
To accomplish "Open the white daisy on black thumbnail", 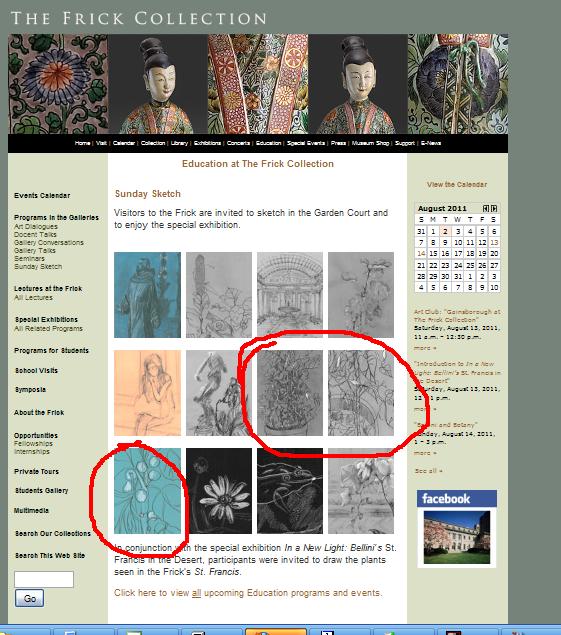I will 219,491.
